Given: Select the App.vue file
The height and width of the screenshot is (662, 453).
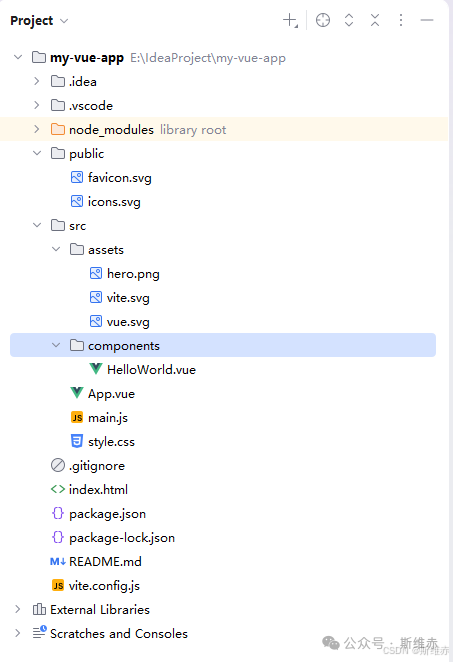Looking at the screenshot, I should [111, 393].
